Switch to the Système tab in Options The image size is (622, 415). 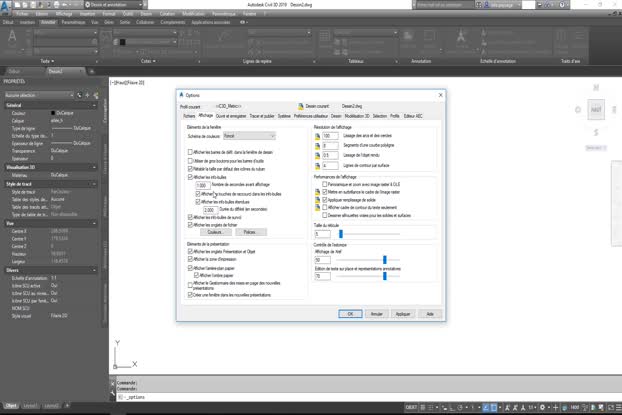coord(284,116)
